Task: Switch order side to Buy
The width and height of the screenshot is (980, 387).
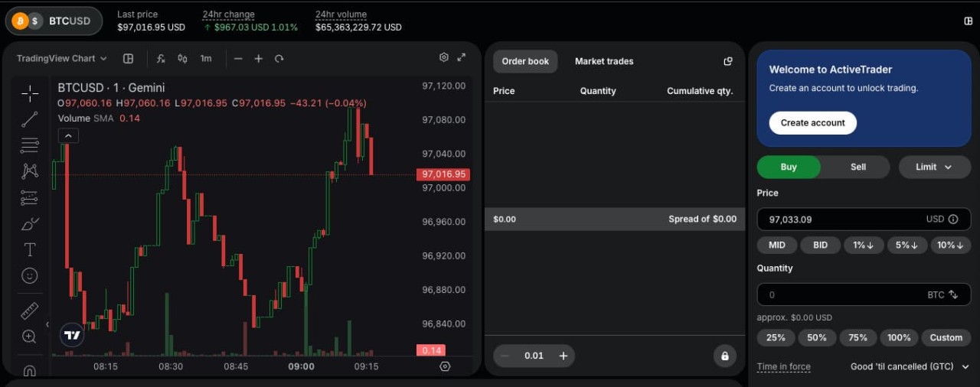Action: point(789,167)
